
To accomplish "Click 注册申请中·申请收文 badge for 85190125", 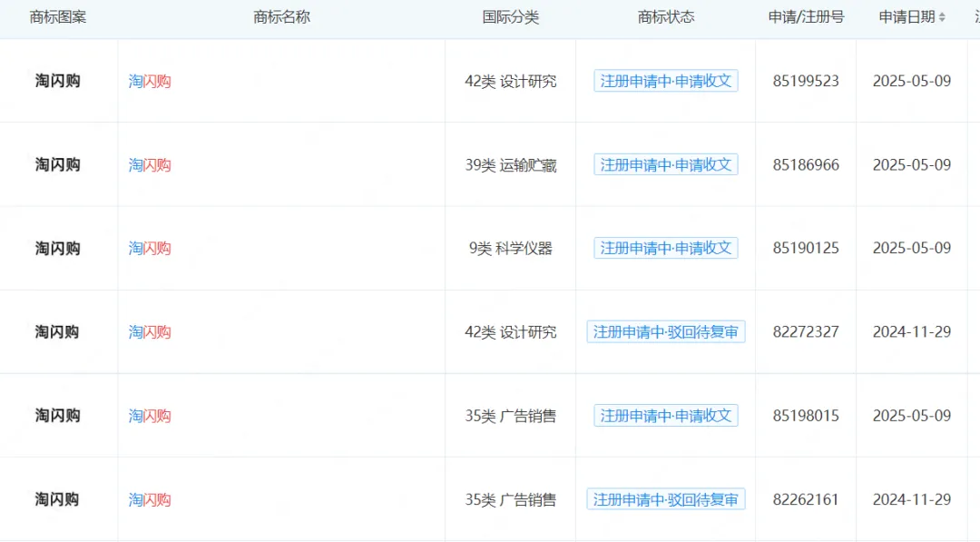I will pos(665,248).
